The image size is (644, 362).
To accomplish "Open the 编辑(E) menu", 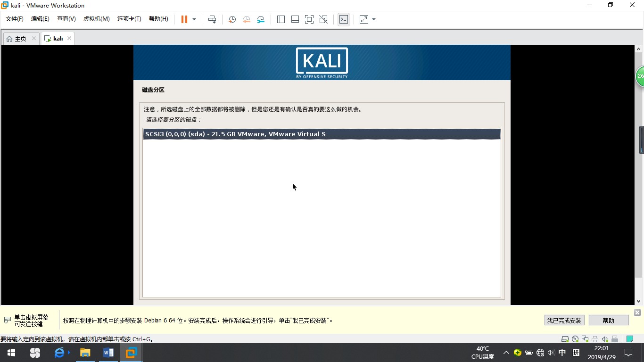I will [x=40, y=19].
